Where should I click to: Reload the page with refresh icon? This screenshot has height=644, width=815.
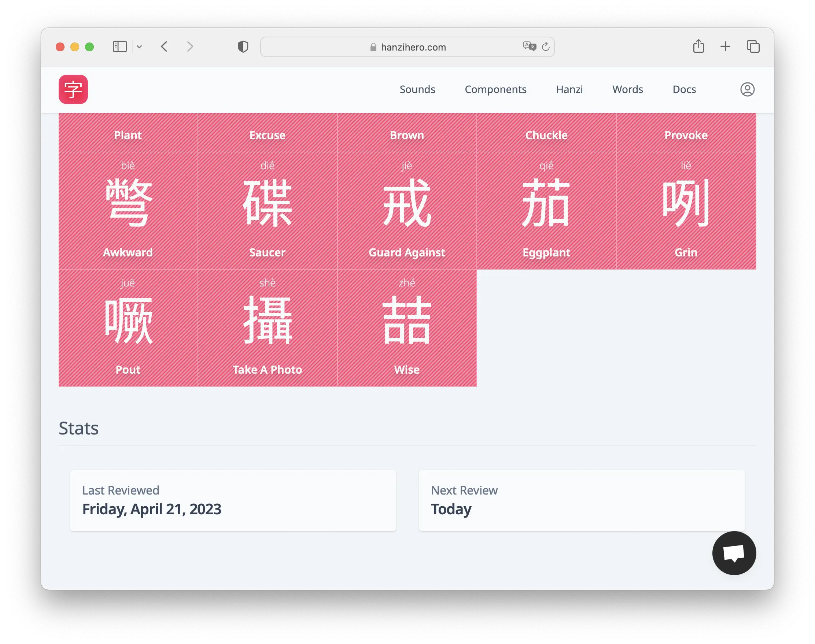pos(546,47)
